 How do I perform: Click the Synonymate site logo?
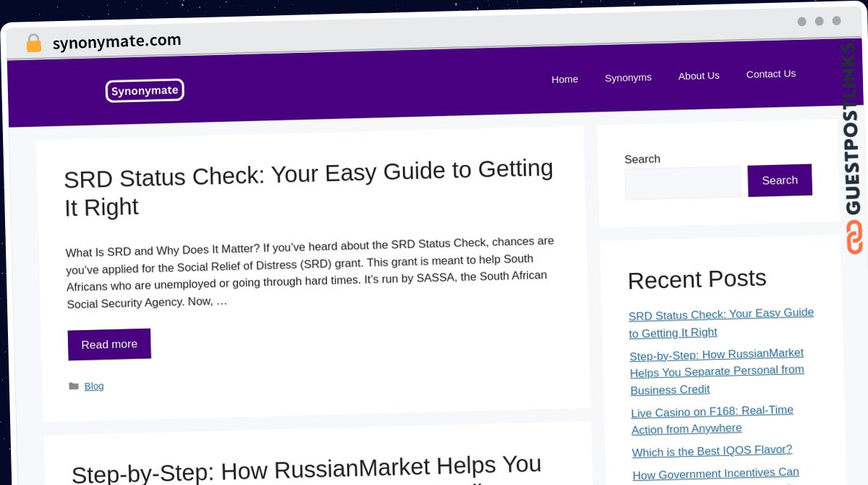[x=145, y=90]
